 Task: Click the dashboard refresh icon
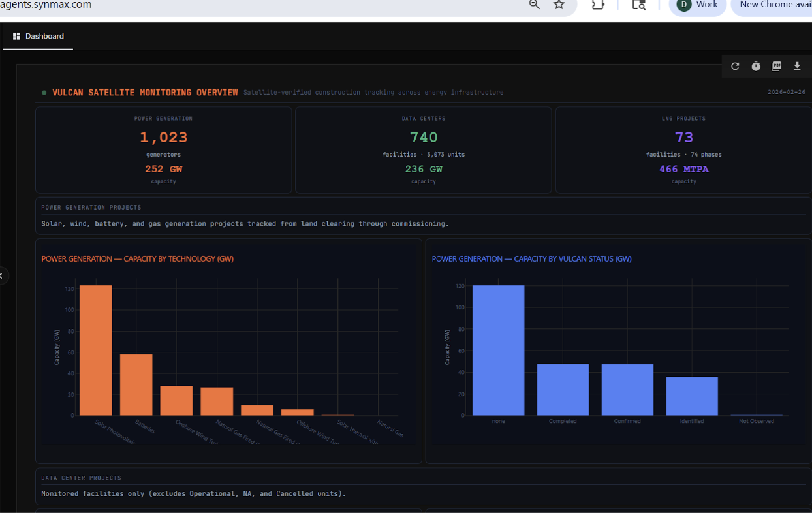[735, 67]
